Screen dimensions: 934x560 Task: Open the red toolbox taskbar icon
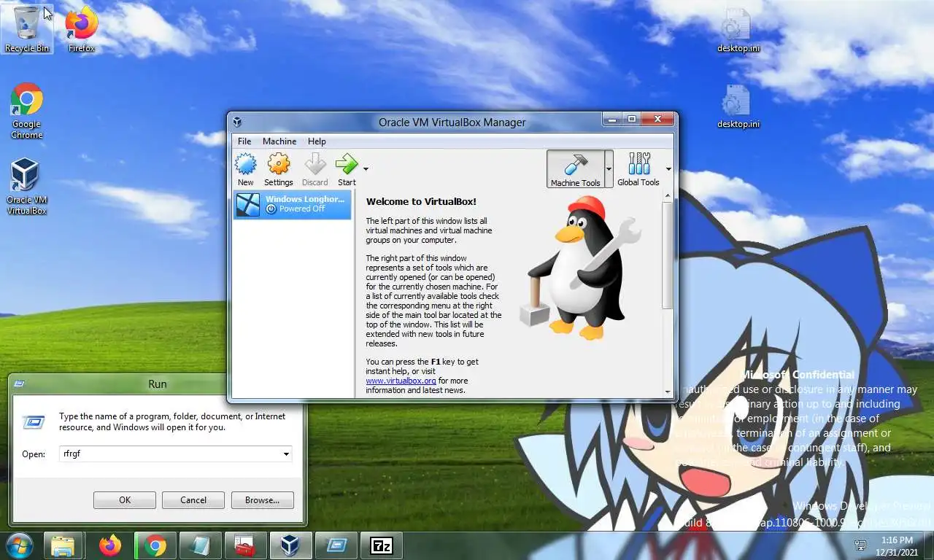tap(245, 545)
